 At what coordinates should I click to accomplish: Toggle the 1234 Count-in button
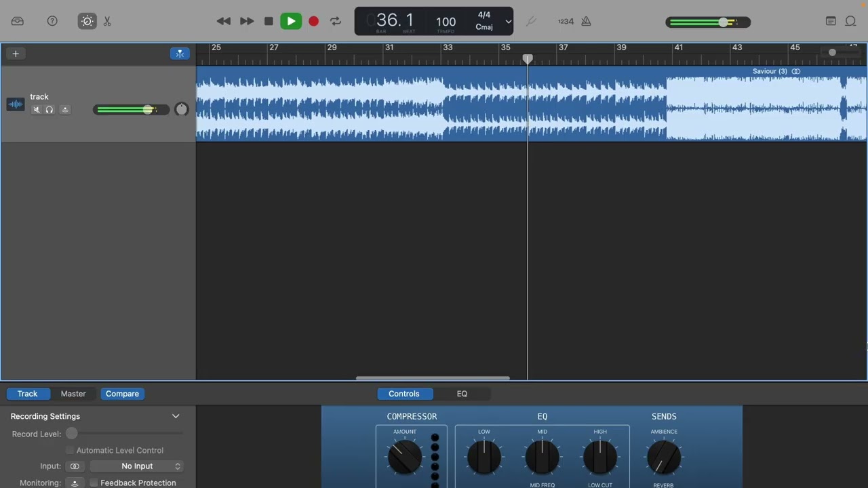click(x=566, y=21)
